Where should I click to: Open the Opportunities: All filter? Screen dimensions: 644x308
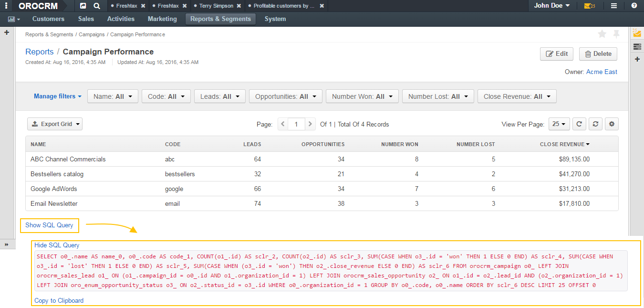[x=286, y=96]
